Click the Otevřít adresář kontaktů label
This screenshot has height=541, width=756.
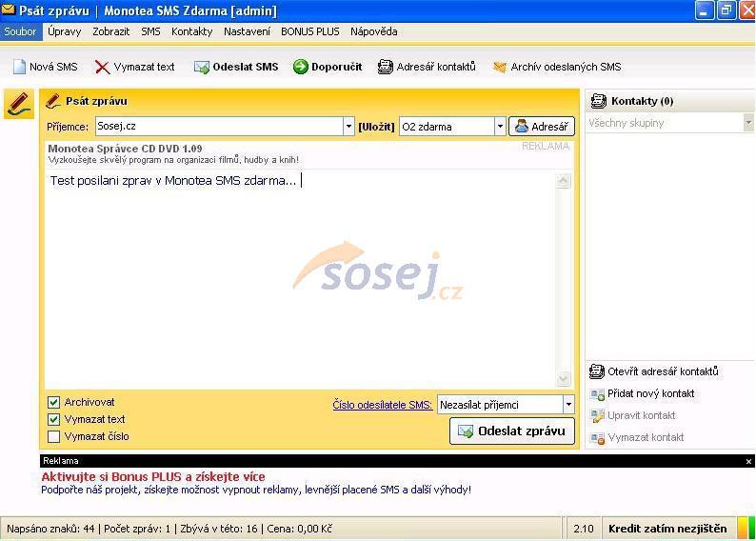663,371
